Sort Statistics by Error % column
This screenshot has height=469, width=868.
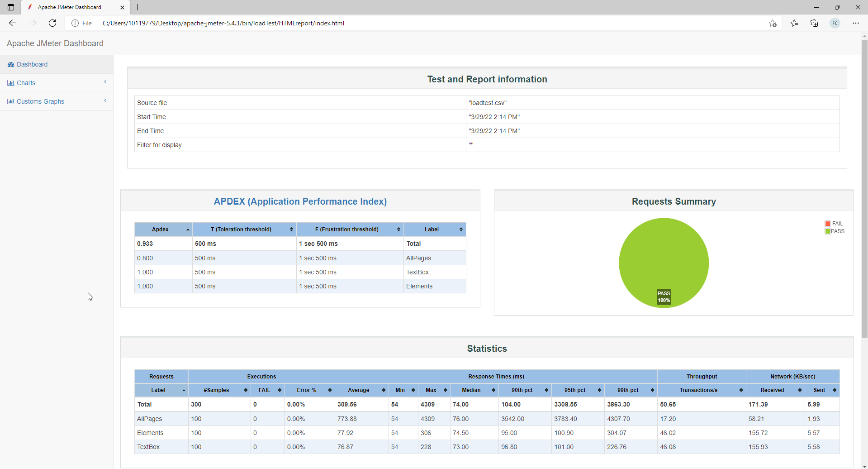[x=309, y=390]
